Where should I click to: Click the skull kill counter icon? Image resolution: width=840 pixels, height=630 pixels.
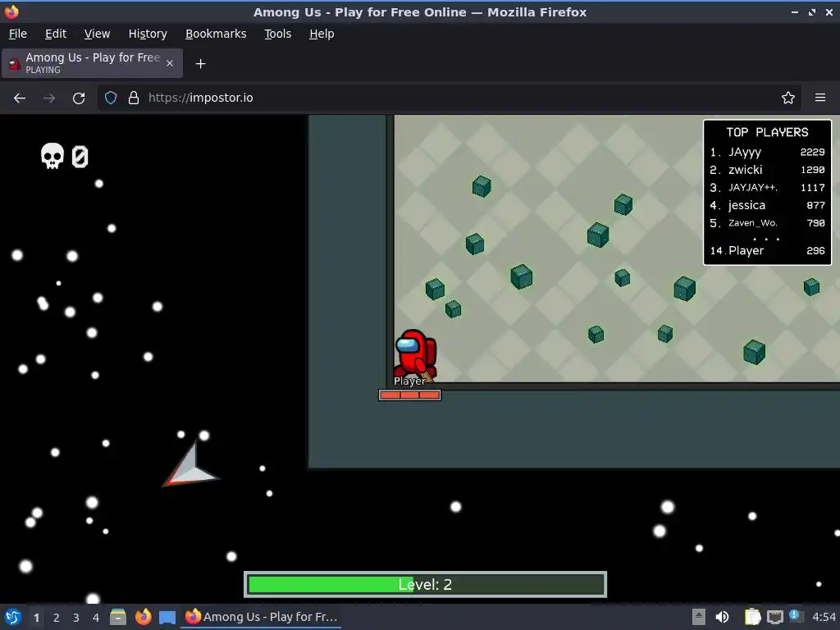(52, 156)
